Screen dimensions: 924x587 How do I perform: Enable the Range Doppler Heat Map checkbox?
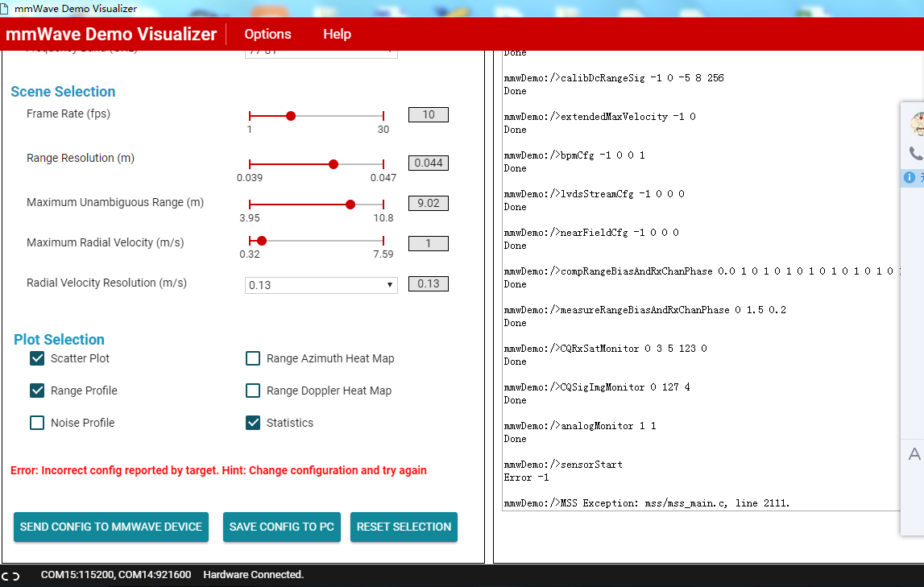pos(253,391)
